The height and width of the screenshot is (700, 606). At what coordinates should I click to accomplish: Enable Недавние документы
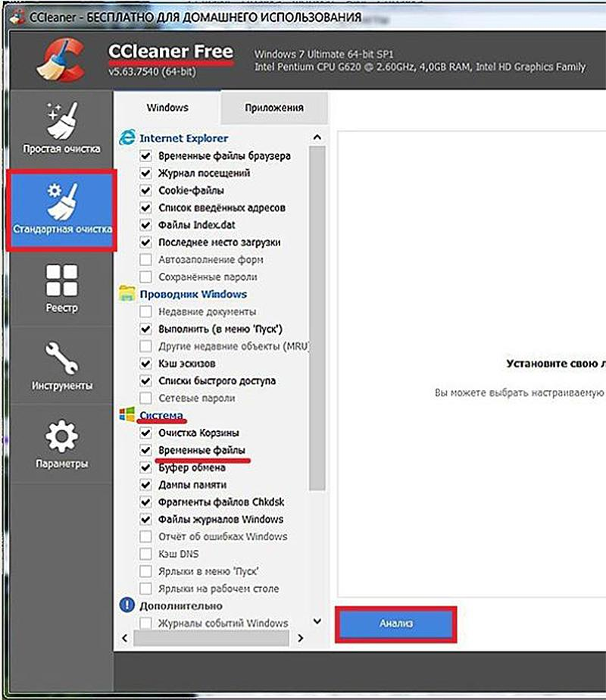145,311
